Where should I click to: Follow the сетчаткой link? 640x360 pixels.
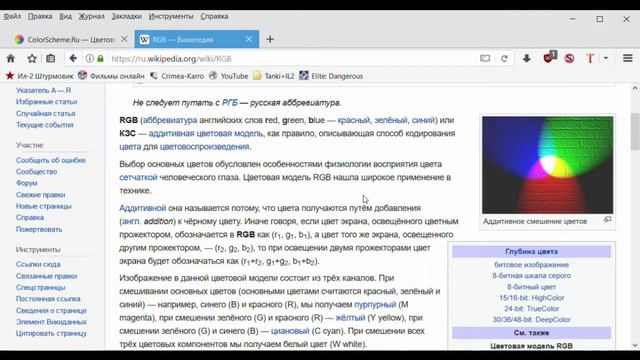pyautogui.click(x=138, y=178)
